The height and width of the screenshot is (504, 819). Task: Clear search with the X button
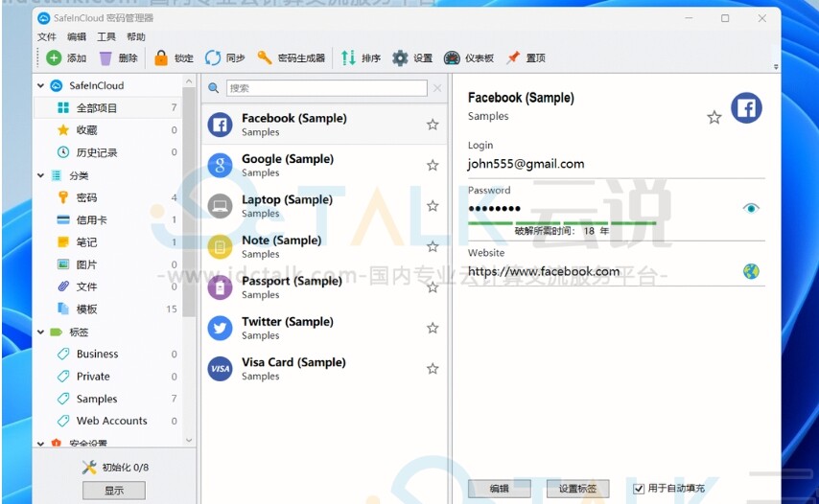point(437,88)
